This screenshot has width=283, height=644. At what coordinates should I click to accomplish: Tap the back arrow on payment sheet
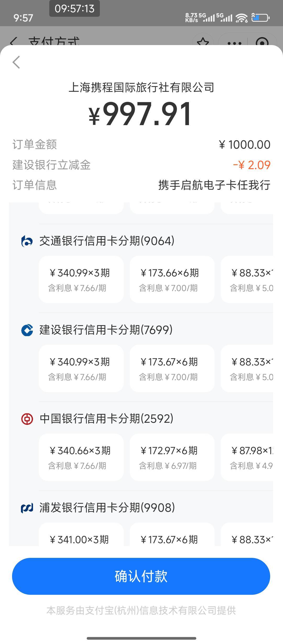click(16, 62)
